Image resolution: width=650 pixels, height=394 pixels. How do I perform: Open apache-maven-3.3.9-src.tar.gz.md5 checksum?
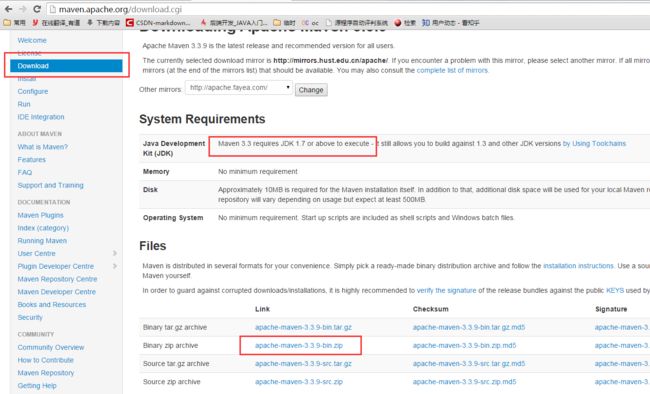pos(469,364)
